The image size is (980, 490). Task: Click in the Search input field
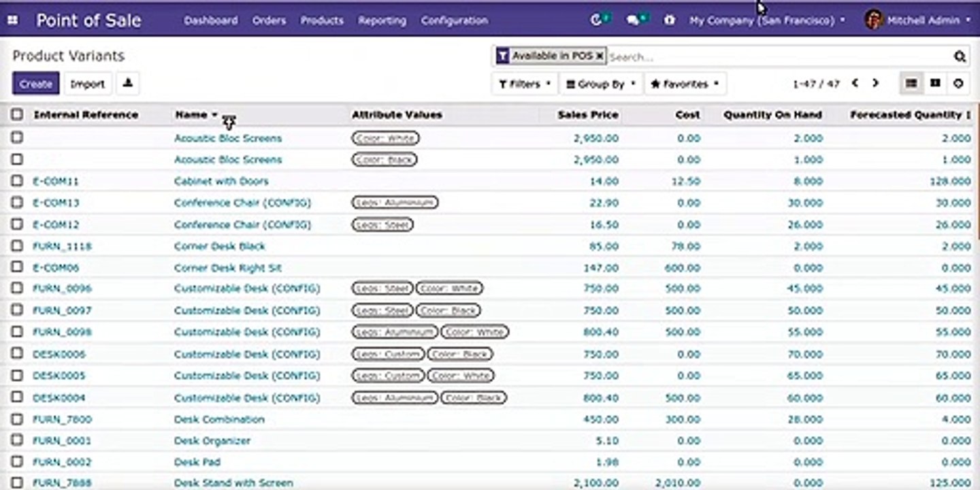click(779, 56)
